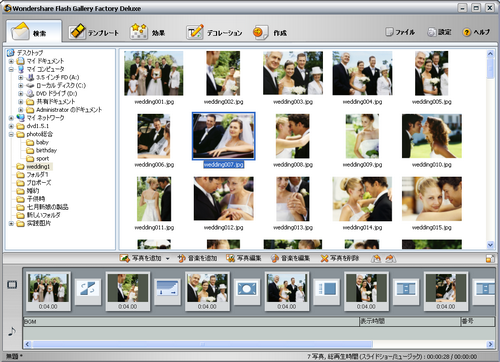Screen dimensions: 500x362
Task: Go to the 作成 tab
Action: coord(270,32)
